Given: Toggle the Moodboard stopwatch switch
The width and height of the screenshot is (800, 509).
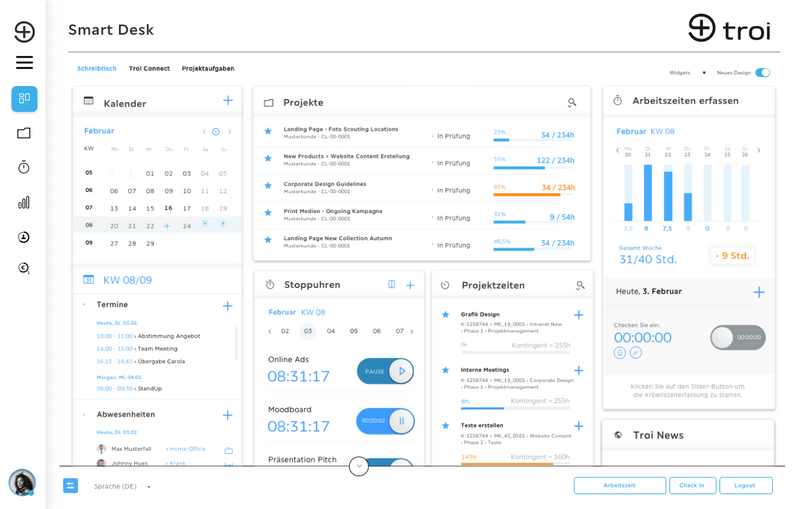Looking at the screenshot, I should pyautogui.click(x=385, y=421).
